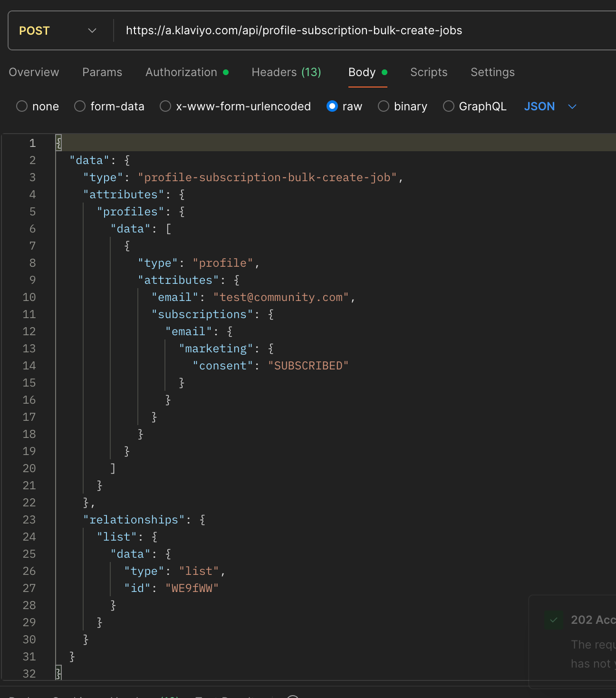Select the binary radio button
Viewport: 616px width, 698px height.
(384, 106)
